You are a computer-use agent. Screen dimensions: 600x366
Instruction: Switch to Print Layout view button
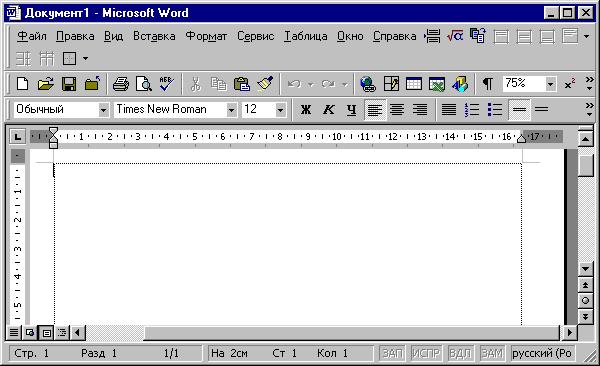[x=47, y=332]
